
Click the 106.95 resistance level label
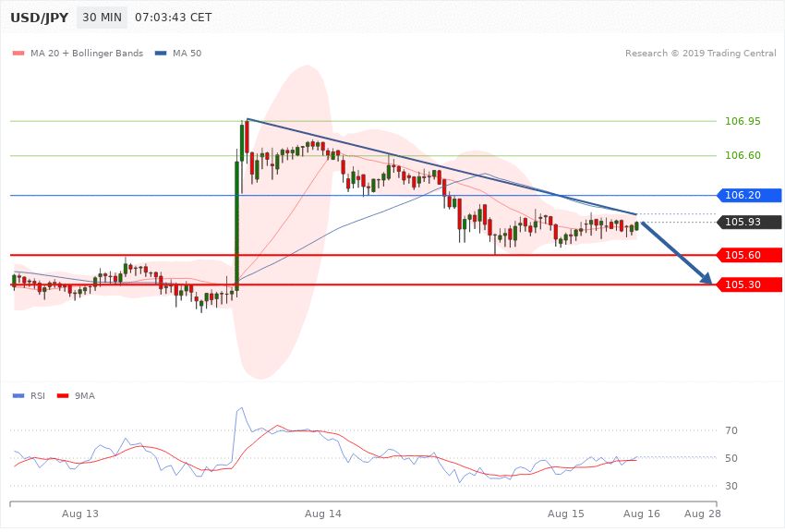click(x=743, y=121)
